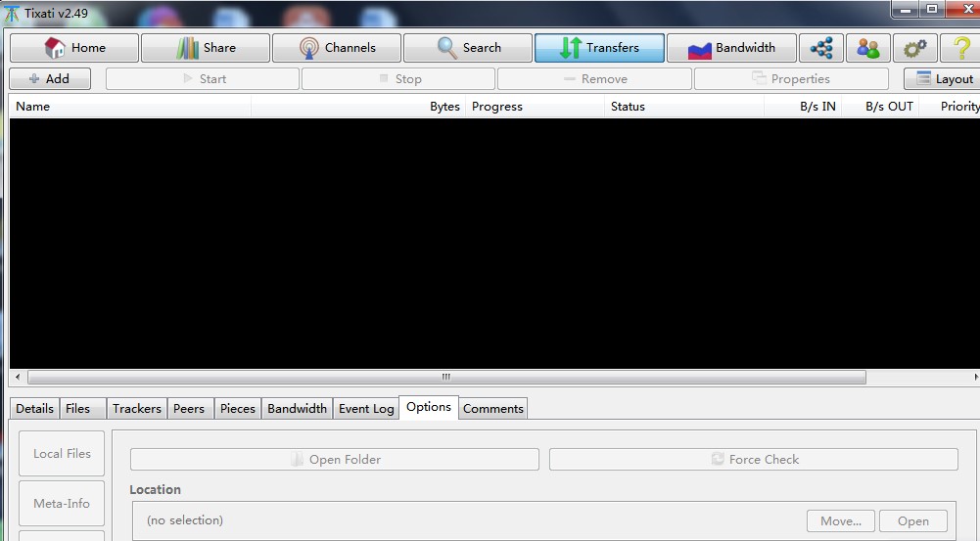
Task: Select the Meta-Info side tab
Action: [x=62, y=504]
